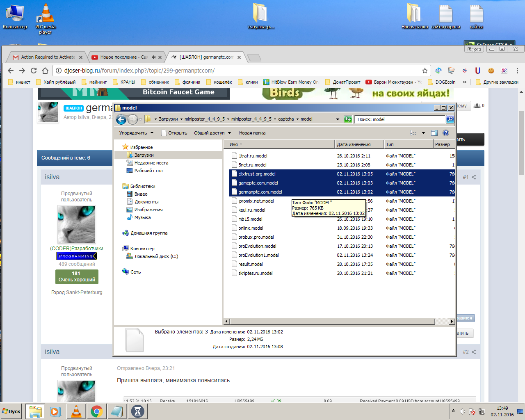The image size is (525, 420).
Task: Refresh the model folder in Explorer
Action: pyautogui.click(x=348, y=119)
